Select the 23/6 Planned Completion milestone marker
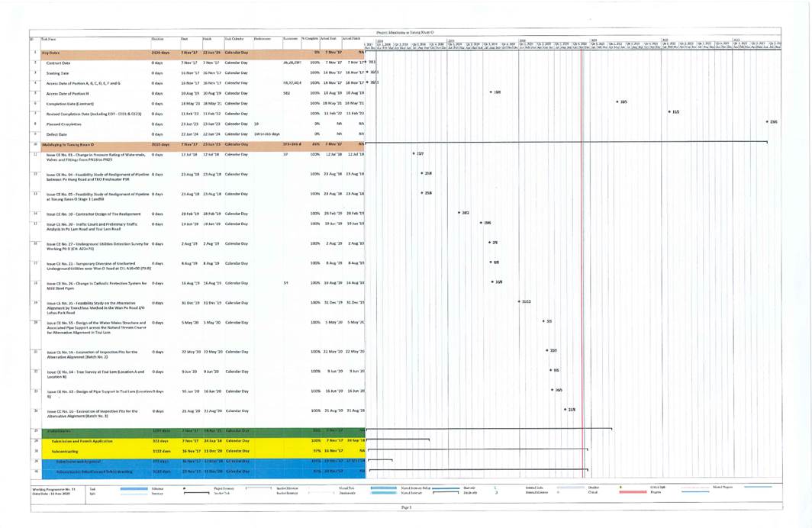Image resolution: width=812 pixels, height=528 pixels. coord(767,122)
